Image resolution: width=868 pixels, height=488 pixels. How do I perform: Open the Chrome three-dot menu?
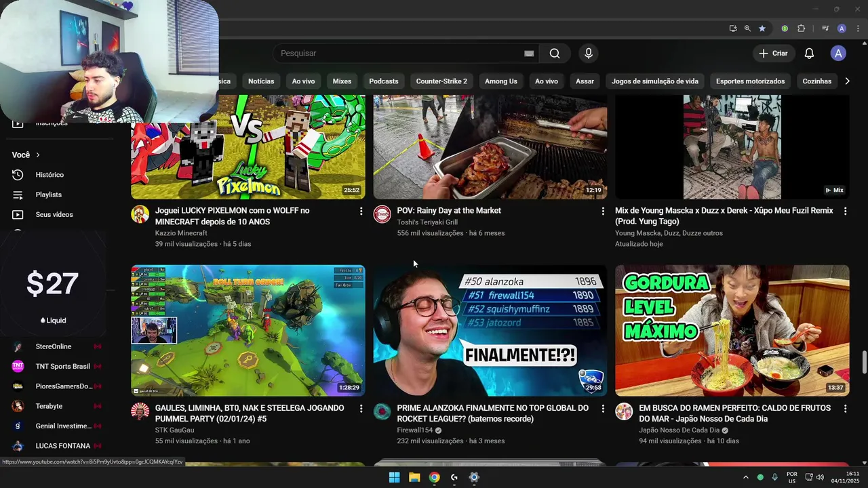859,28
